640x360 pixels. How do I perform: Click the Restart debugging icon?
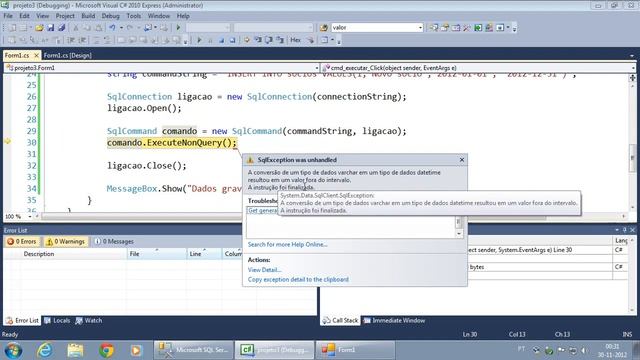pyautogui.click(x=232, y=40)
